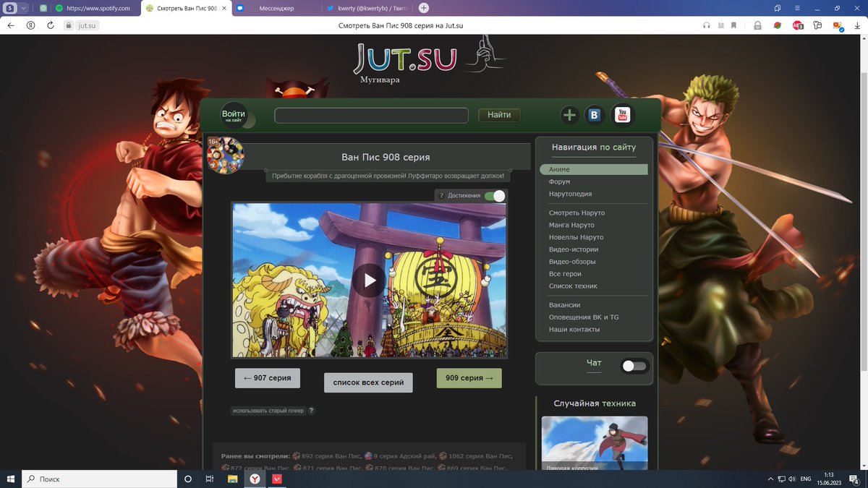Click the question mark beside Достижения
This screenshot has width=868, height=488.
pos(441,196)
